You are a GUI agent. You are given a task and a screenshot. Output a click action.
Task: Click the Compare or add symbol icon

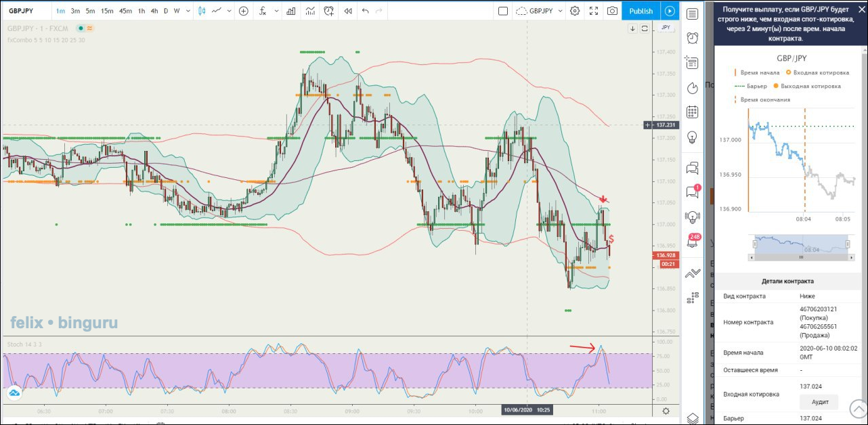click(x=243, y=11)
